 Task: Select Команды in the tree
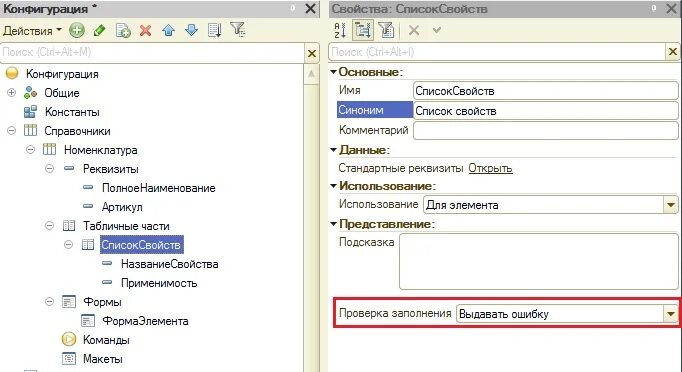106,340
